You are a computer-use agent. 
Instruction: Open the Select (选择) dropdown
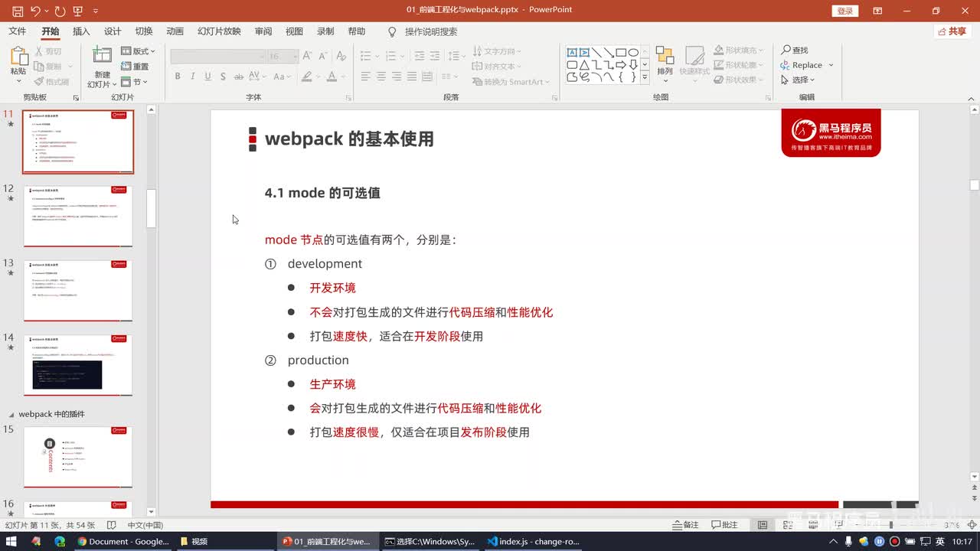(797, 80)
